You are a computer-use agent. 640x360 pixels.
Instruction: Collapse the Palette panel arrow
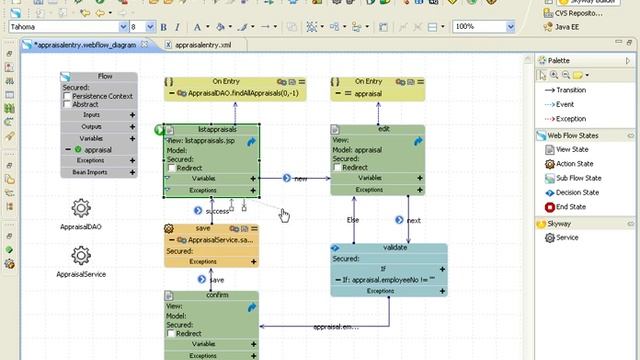point(628,61)
